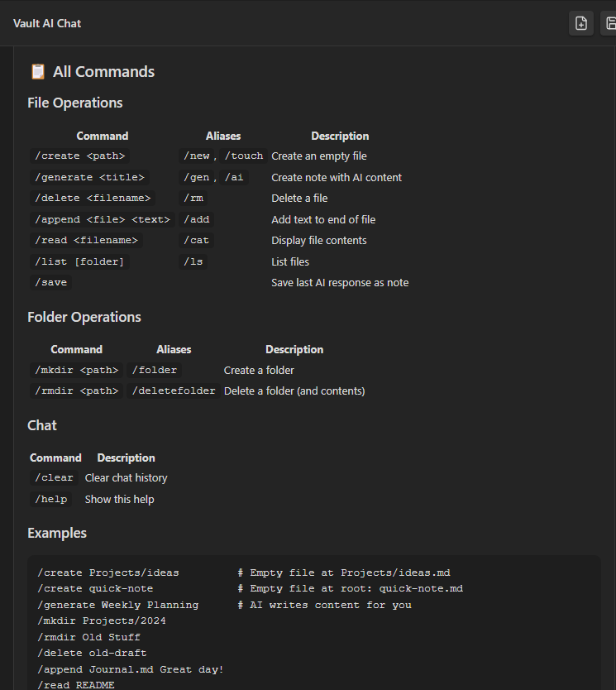
Task: Click the new note file-plus icon
Action: (x=581, y=23)
